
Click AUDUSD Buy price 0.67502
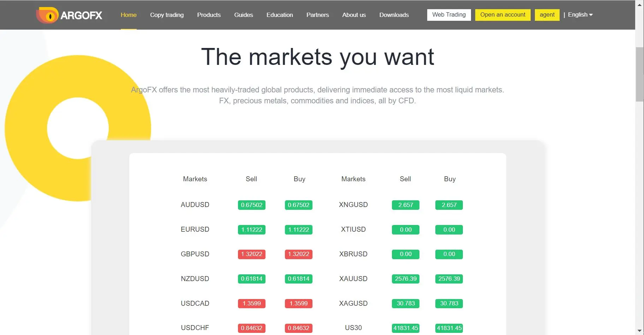[298, 205]
